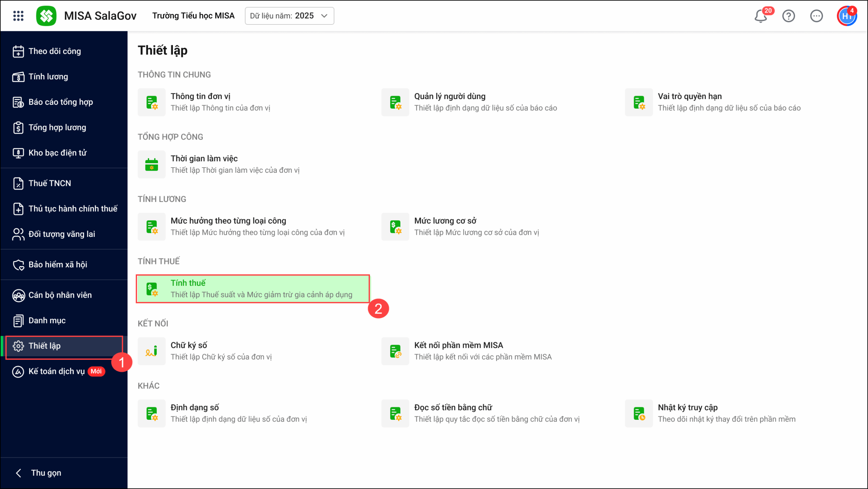The image size is (868, 489).
Task: Go to Thuế TNCN in the sidebar
Action: pyautogui.click(x=50, y=183)
